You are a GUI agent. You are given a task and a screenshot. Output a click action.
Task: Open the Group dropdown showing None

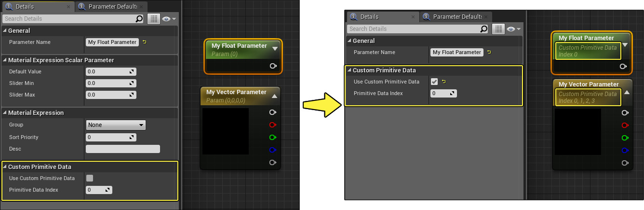116,125
